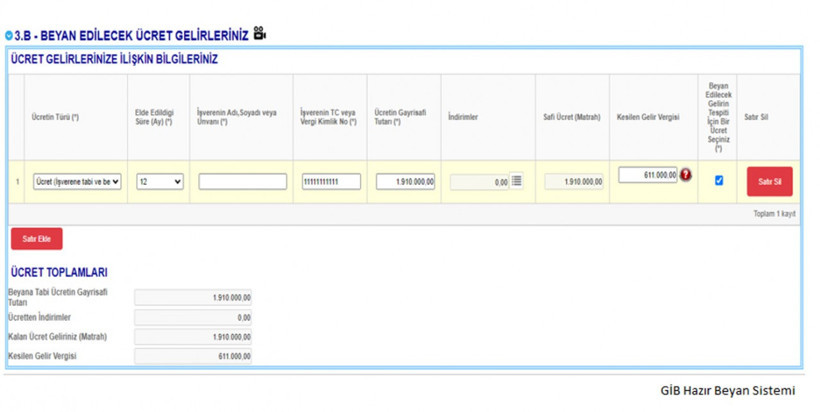The height and width of the screenshot is (412, 820).
Task: Expand the Elde Edildiği Süre month dropdown
Action: tap(160, 182)
